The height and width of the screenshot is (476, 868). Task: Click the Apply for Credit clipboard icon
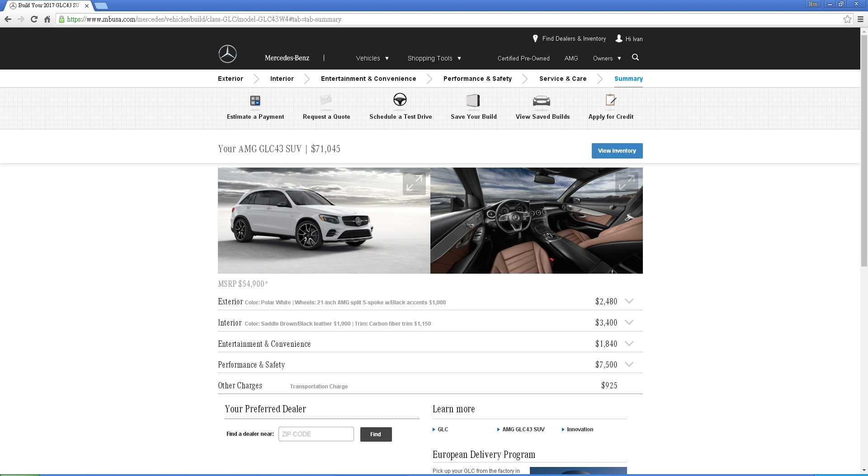tap(611, 100)
